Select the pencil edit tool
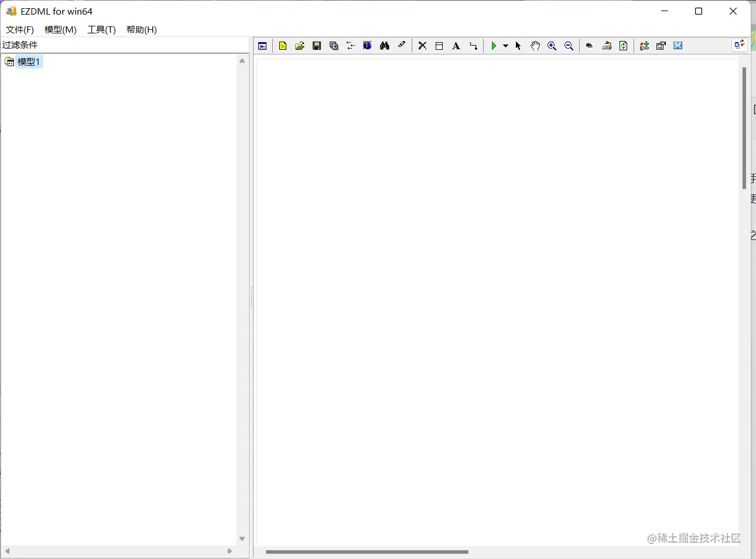Viewport: 756px width, 559px height. coord(402,45)
